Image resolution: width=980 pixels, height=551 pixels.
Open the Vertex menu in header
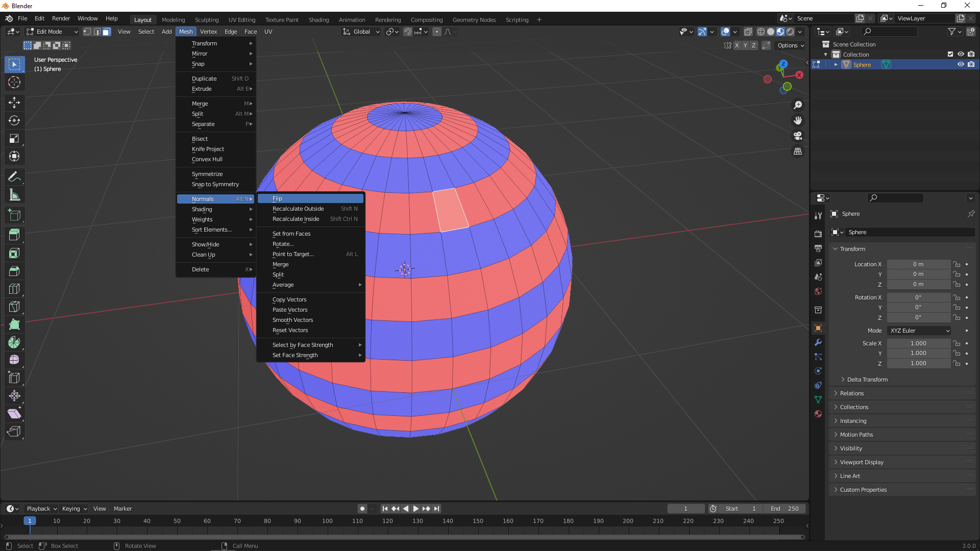(208, 32)
